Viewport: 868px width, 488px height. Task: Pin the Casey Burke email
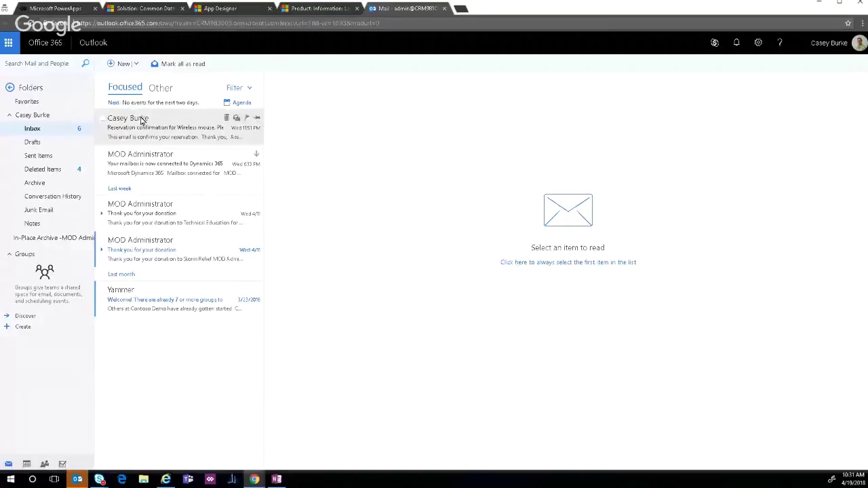tap(256, 118)
